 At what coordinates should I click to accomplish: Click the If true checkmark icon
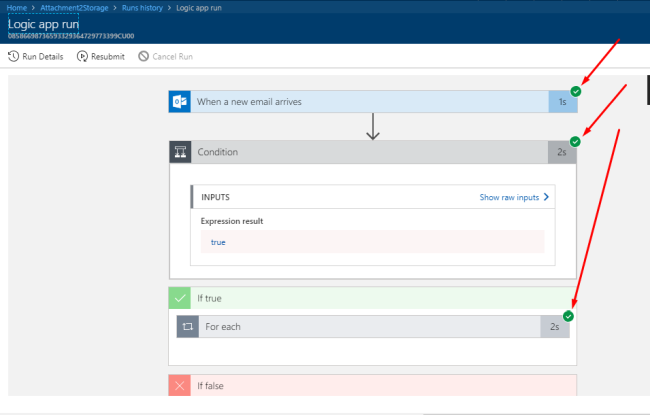click(179, 298)
